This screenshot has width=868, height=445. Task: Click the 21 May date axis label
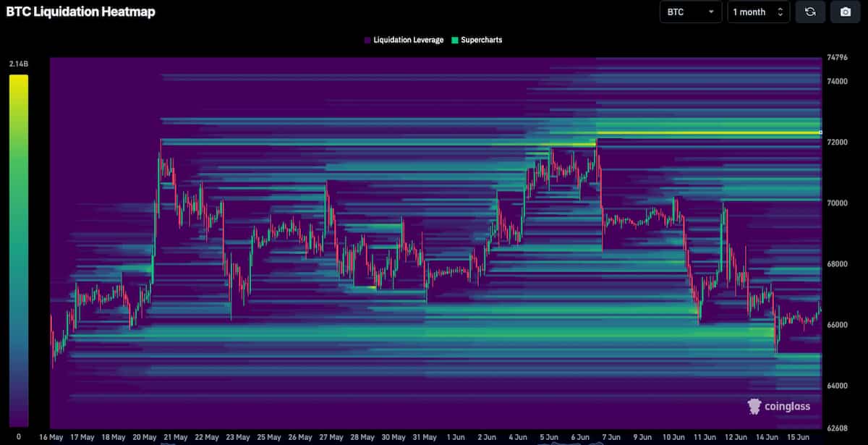coord(176,437)
